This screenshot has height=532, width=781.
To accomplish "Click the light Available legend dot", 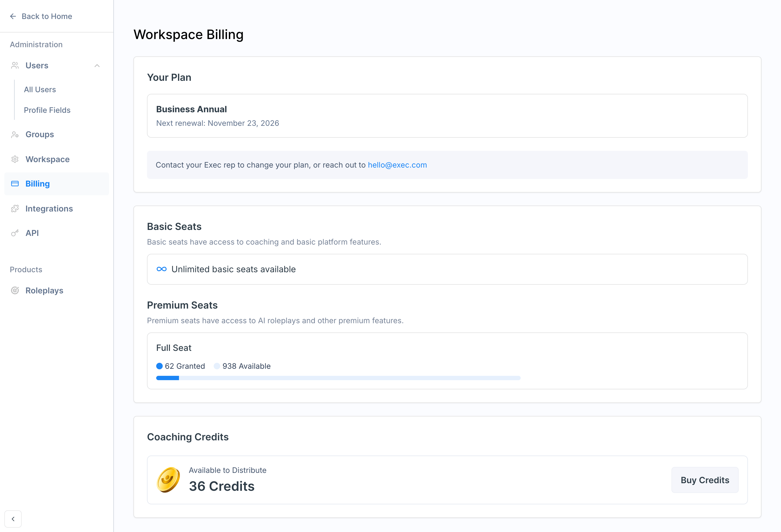I will [x=217, y=366].
